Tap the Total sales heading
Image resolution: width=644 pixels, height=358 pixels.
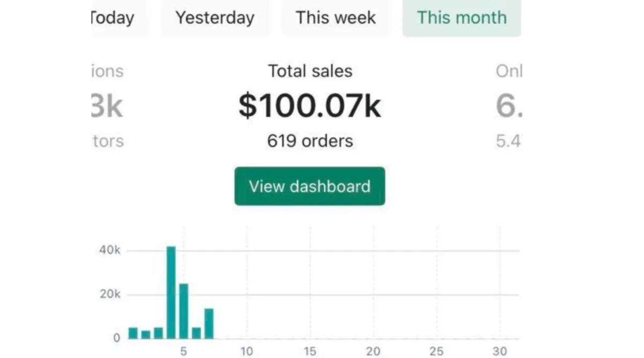[310, 71]
